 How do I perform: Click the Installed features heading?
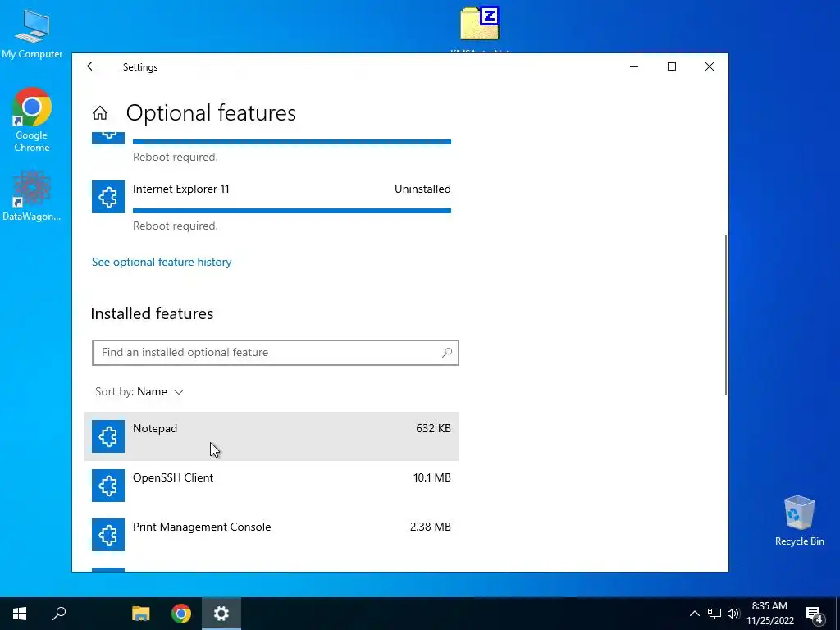click(x=152, y=313)
